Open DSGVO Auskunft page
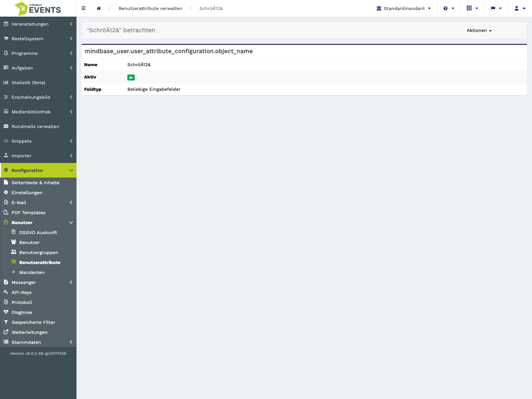Image resolution: width=532 pixels, height=399 pixels. coord(38,232)
